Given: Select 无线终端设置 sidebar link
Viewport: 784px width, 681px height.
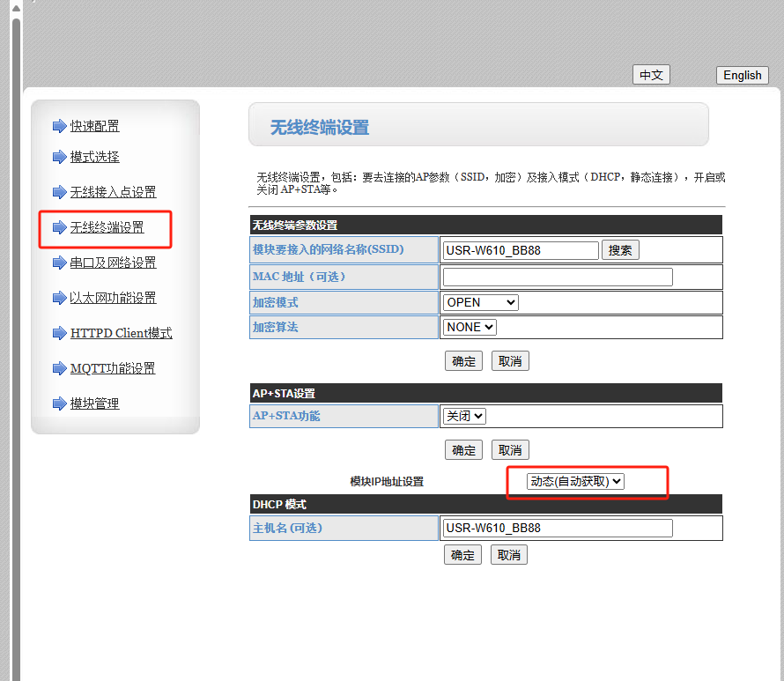Looking at the screenshot, I should (107, 227).
